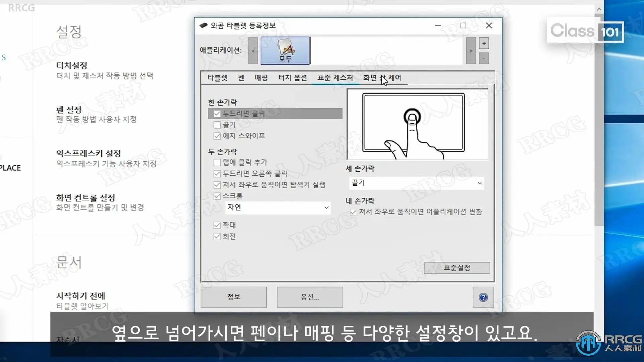
Task: Expand 세 손가락 끌기 dropdown
Action: (x=416, y=183)
